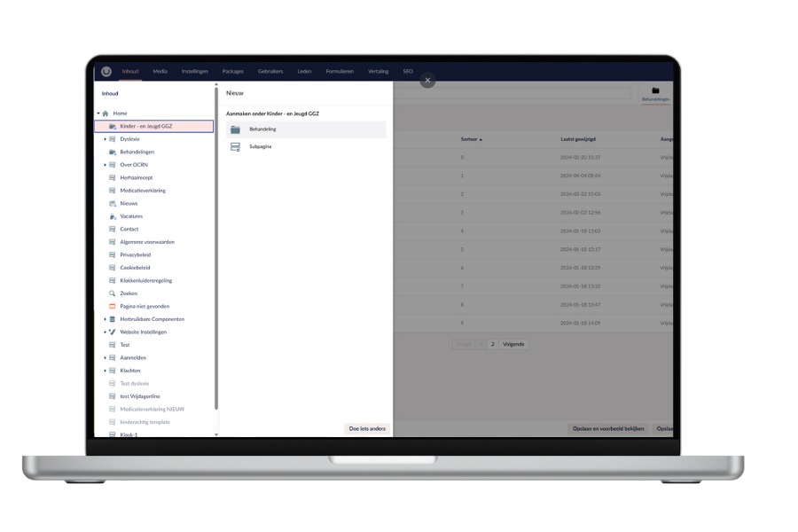Screen dimensions: 798x532
Task: Go to page 2 via pagination
Action: tap(493, 343)
